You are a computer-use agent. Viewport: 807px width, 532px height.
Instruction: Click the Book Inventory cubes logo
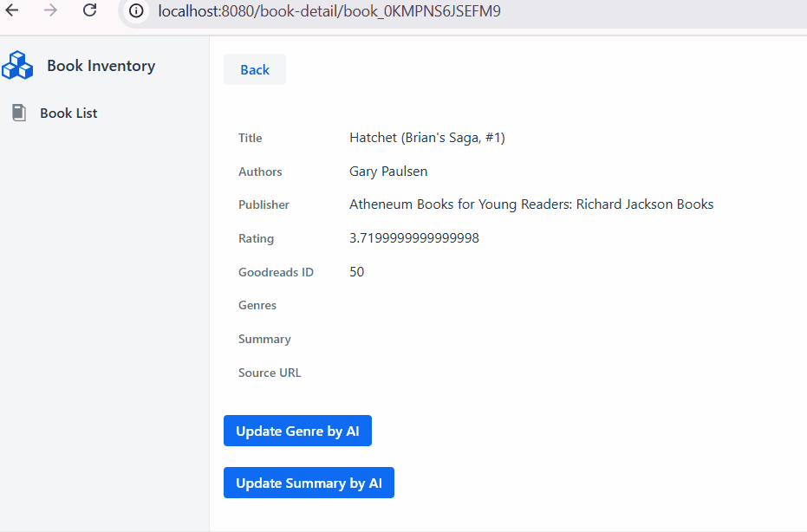[17, 66]
